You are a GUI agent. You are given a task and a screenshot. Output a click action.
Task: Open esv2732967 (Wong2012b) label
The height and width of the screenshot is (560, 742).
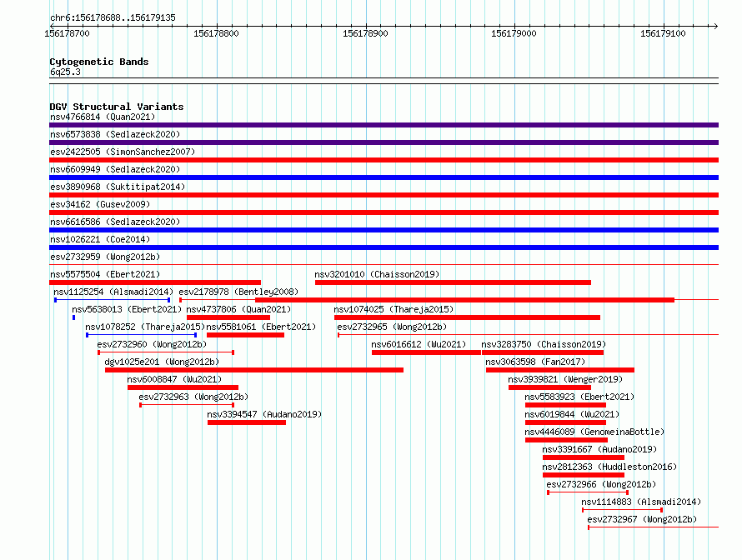(642, 519)
